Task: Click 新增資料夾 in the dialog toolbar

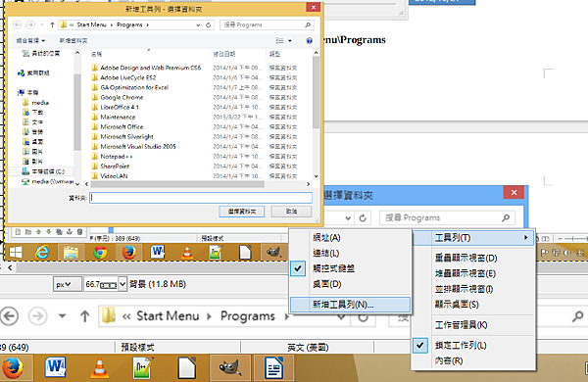Action: coord(73,40)
